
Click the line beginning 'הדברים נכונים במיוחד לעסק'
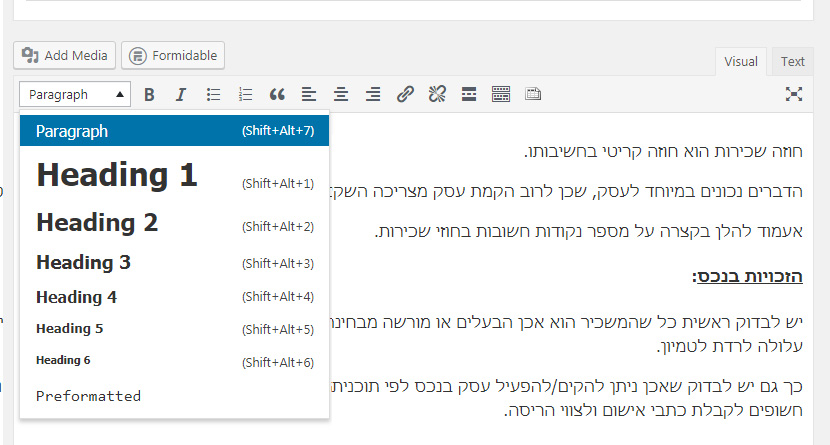pyautogui.click(x=566, y=191)
